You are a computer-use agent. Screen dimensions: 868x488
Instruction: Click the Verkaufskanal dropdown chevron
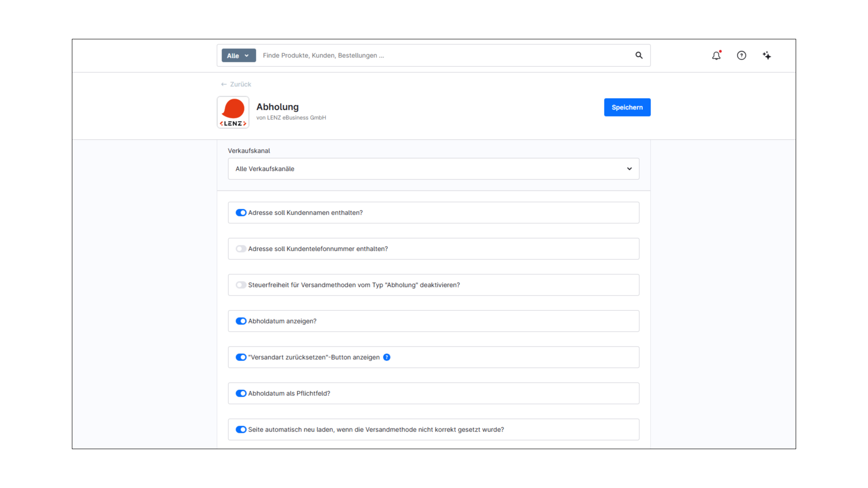(629, 169)
